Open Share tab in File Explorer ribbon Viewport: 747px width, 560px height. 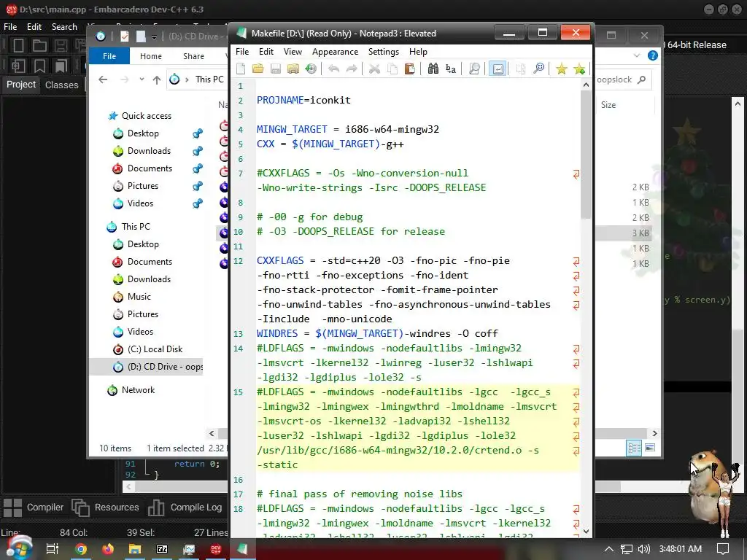tap(193, 56)
